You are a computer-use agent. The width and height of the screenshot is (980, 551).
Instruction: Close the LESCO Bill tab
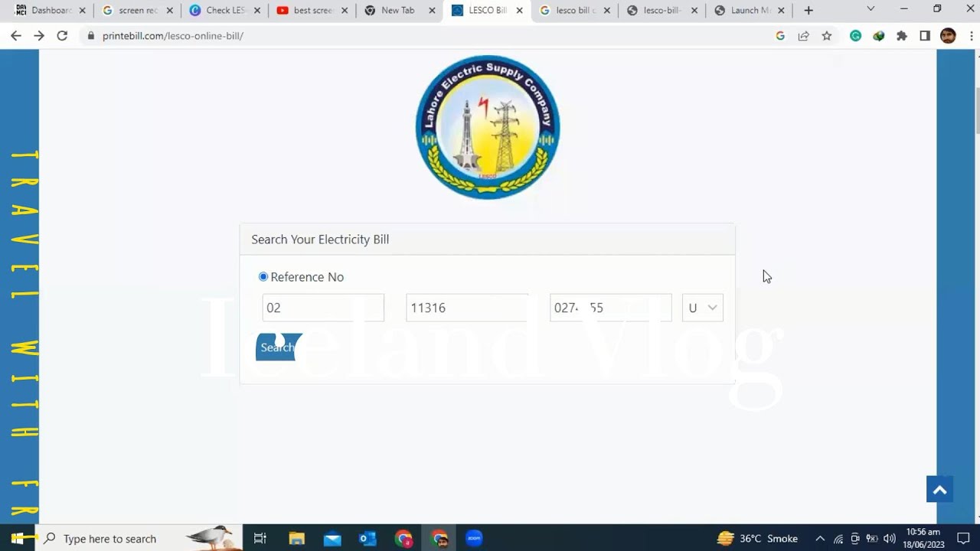(x=519, y=11)
